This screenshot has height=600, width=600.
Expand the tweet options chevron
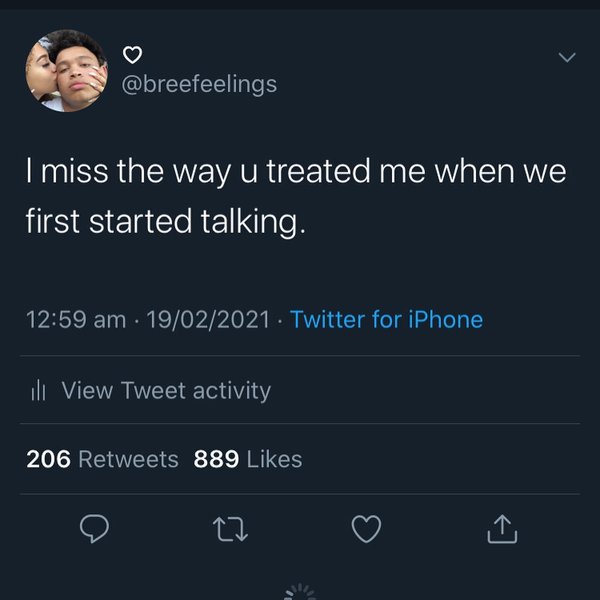pos(566,58)
